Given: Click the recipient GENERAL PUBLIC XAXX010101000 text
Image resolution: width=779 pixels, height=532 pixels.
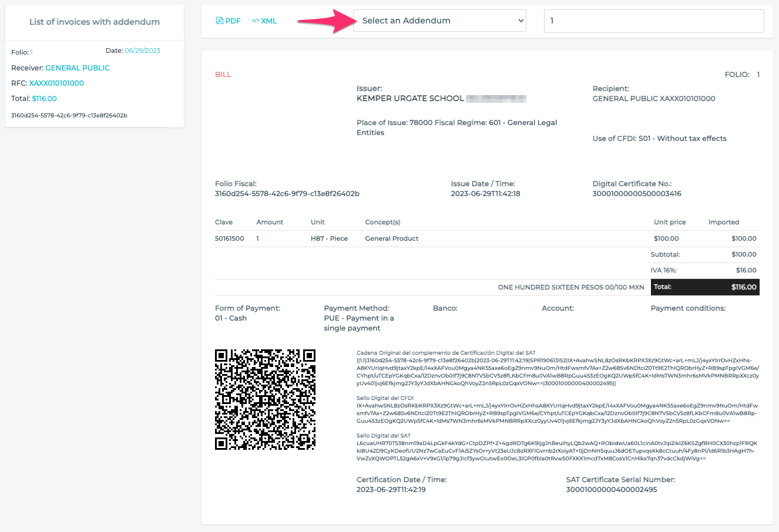Looking at the screenshot, I should 654,99.
